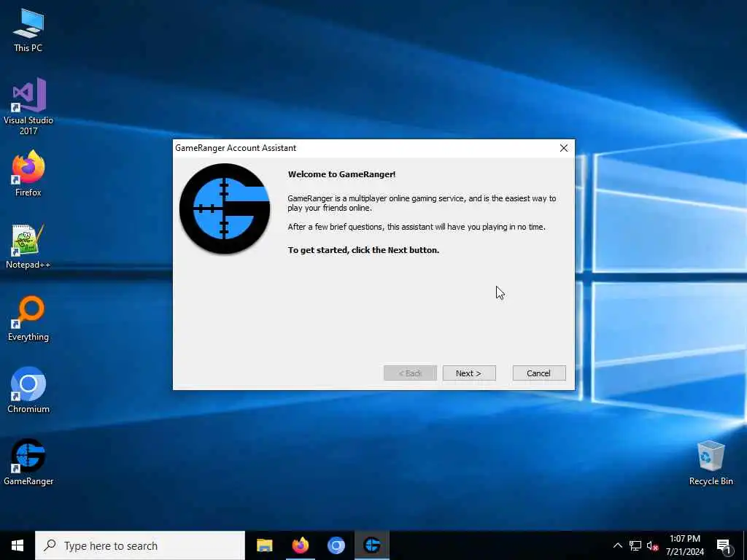Screen dimensions: 747x560
Task: Open This PC desktop icon
Action: coord(28,31)
